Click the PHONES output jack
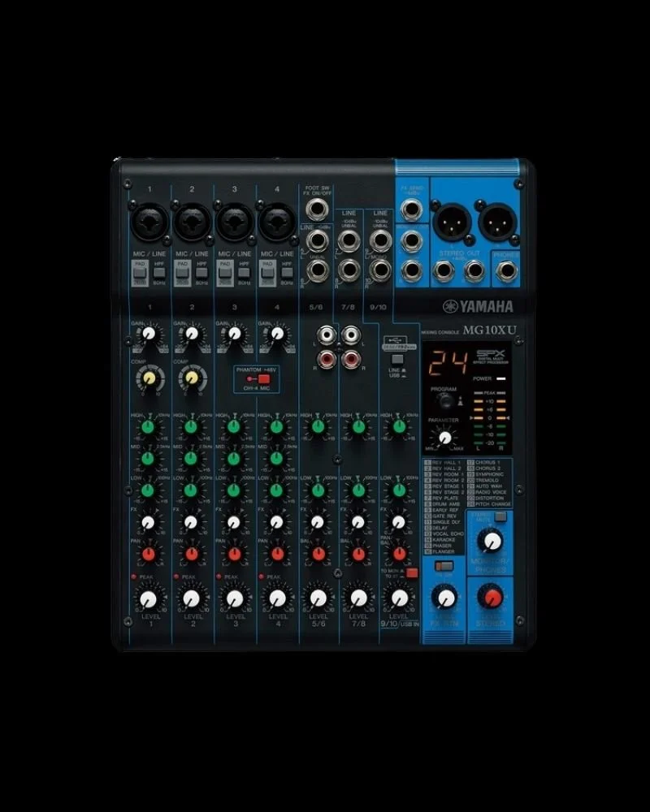 (506, 271)
